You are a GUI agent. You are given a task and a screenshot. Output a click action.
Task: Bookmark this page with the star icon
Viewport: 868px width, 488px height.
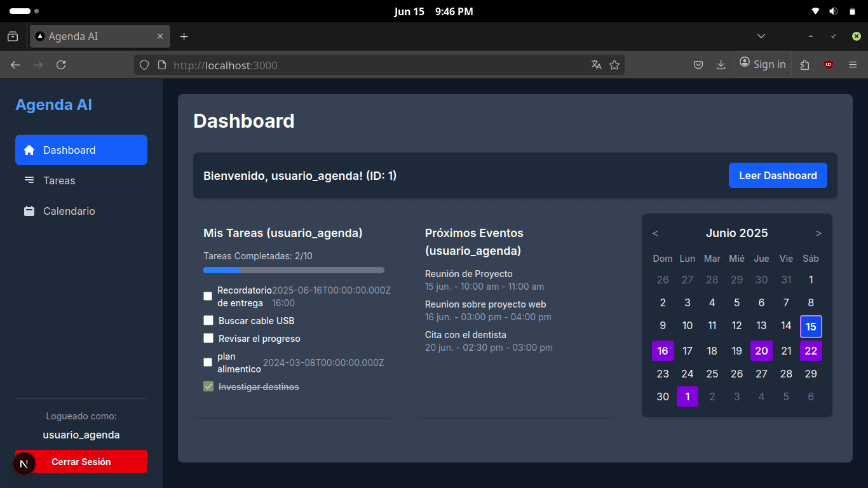614,65
